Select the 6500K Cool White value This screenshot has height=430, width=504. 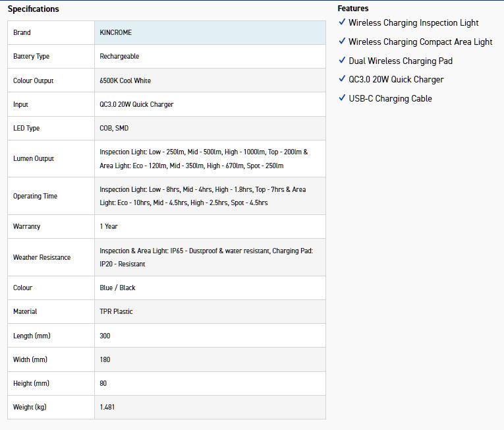click(125, 80)
